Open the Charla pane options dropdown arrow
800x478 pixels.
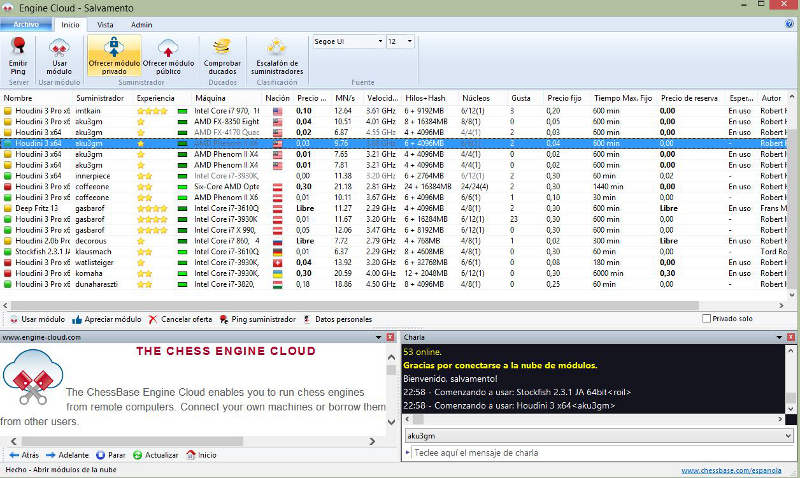click(779, 337)
